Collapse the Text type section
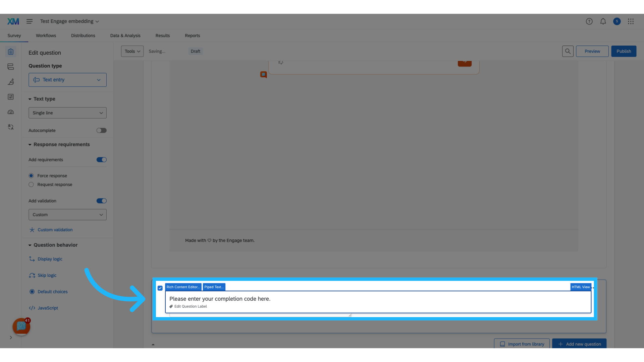644x362 pixels. [x=30, y=99]
